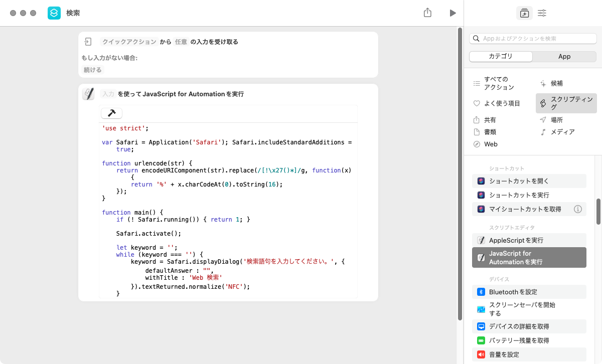The width and height of the screenshot is (602, 364).
Task: Select the カテゴリ tab
Action: 501,56
